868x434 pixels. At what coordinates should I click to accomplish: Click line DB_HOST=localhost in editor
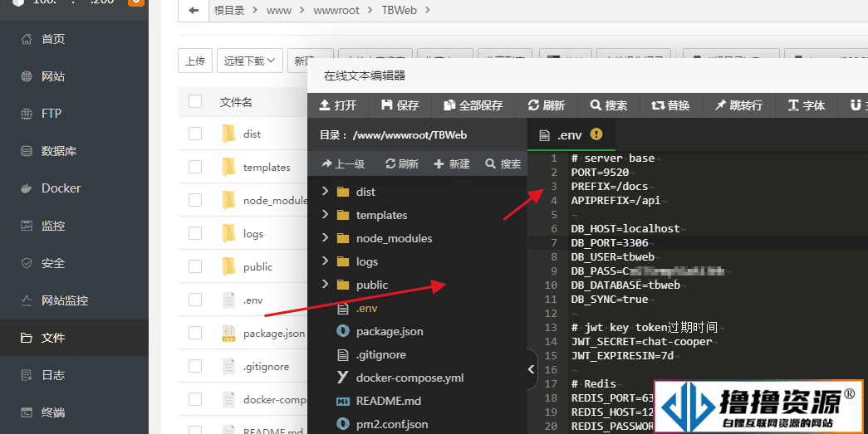(x=625, y=228)
